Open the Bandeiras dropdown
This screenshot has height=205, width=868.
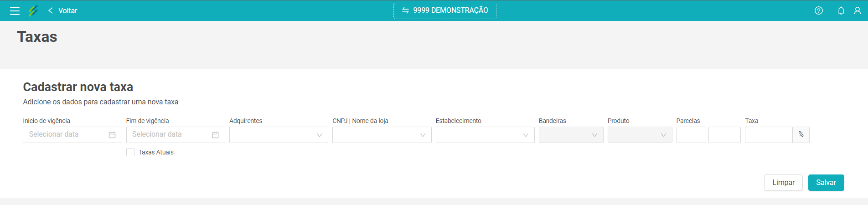click(571, 135)
